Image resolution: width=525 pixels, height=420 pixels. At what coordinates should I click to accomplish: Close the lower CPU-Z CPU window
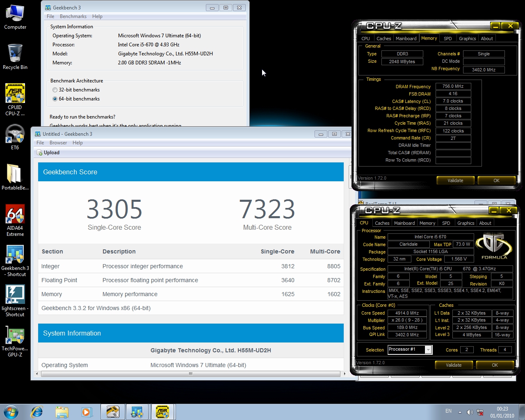pos(509,210)
